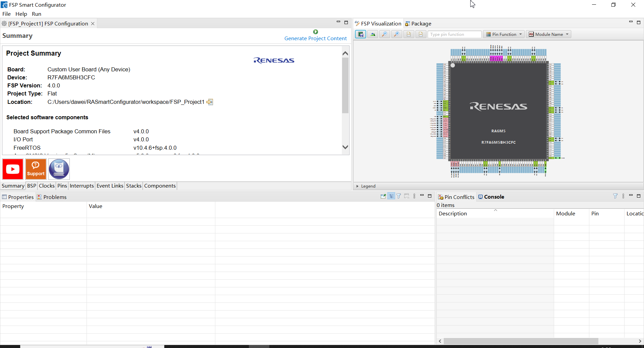Minimize the FSP Configuration editor pane
Viewport: 644px width, 348px height.
[x=338, y=22]
